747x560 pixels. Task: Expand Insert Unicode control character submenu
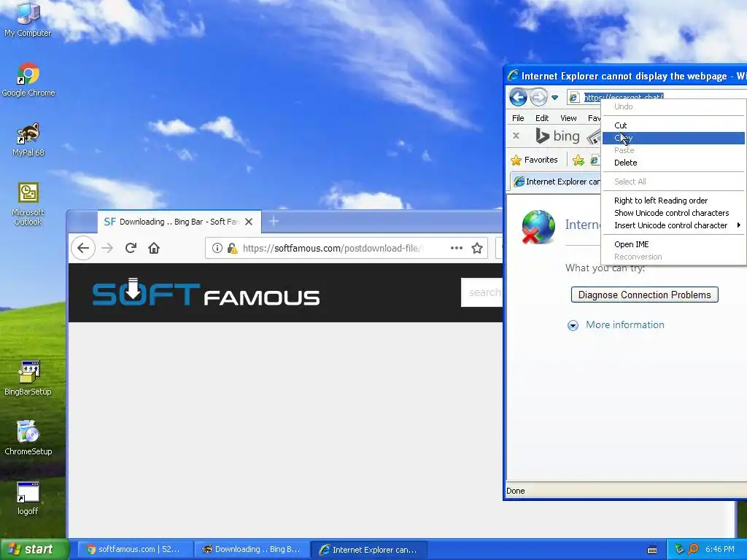point(673,225)
